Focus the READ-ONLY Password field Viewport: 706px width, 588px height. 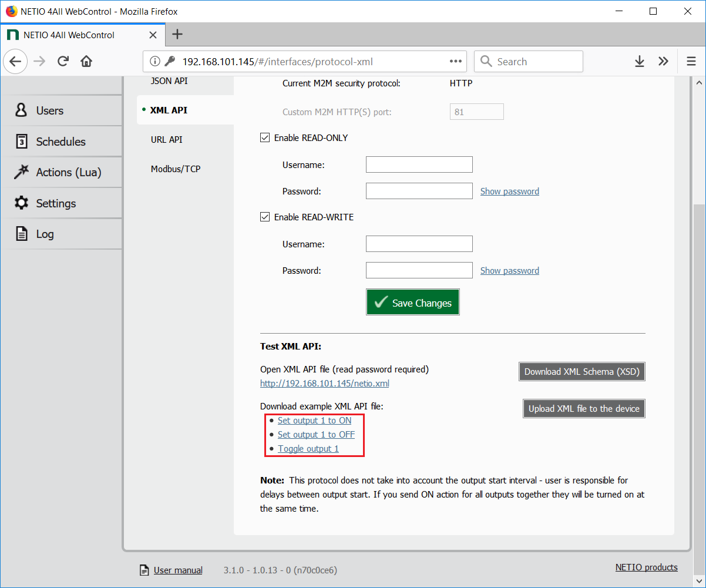419,191
